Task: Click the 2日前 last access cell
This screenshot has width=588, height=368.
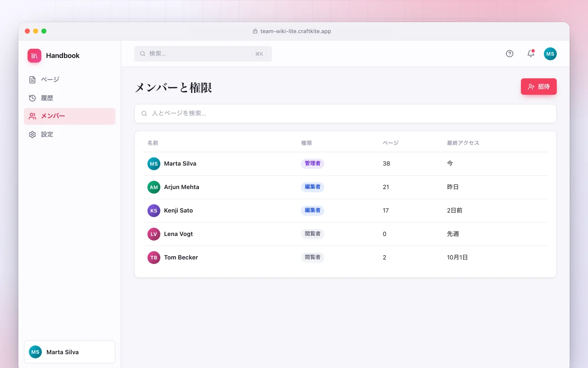Action: coord(455,211)
